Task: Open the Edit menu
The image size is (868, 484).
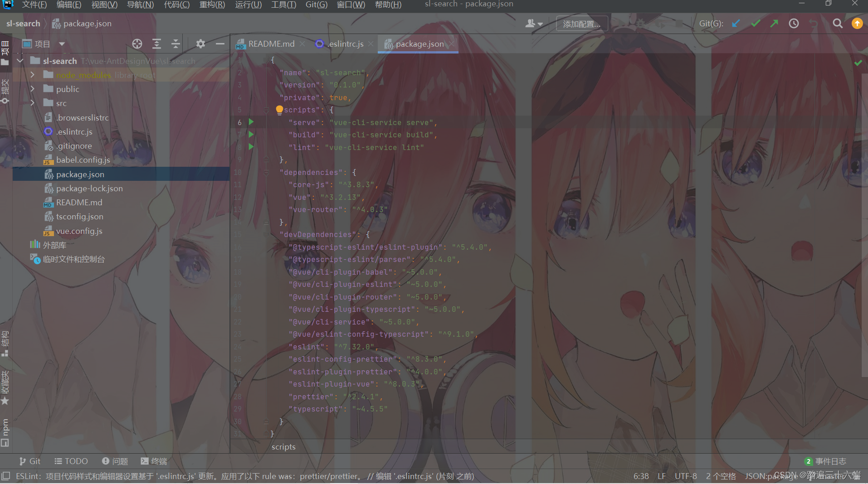Action: point(69,5)
